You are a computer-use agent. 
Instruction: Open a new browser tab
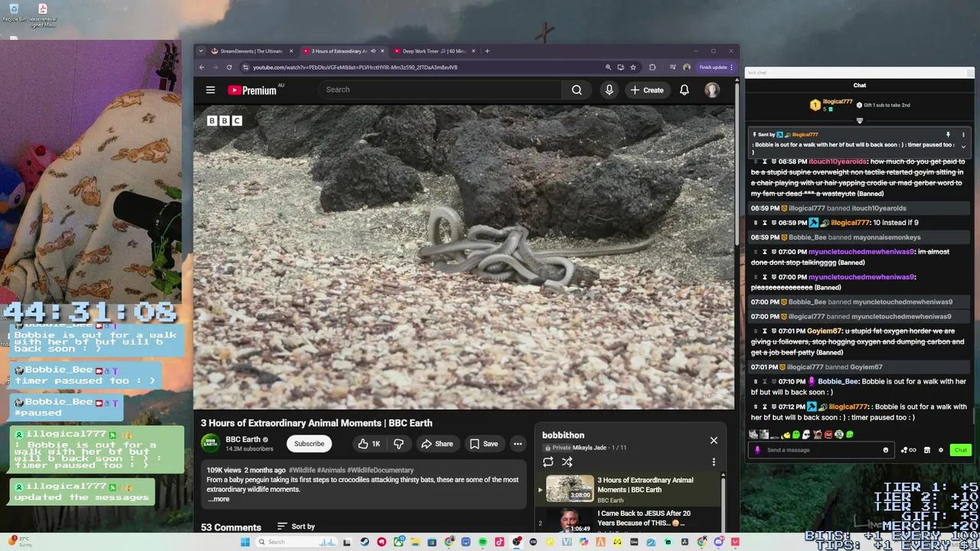pyautogui.click(x=487, y=51)
